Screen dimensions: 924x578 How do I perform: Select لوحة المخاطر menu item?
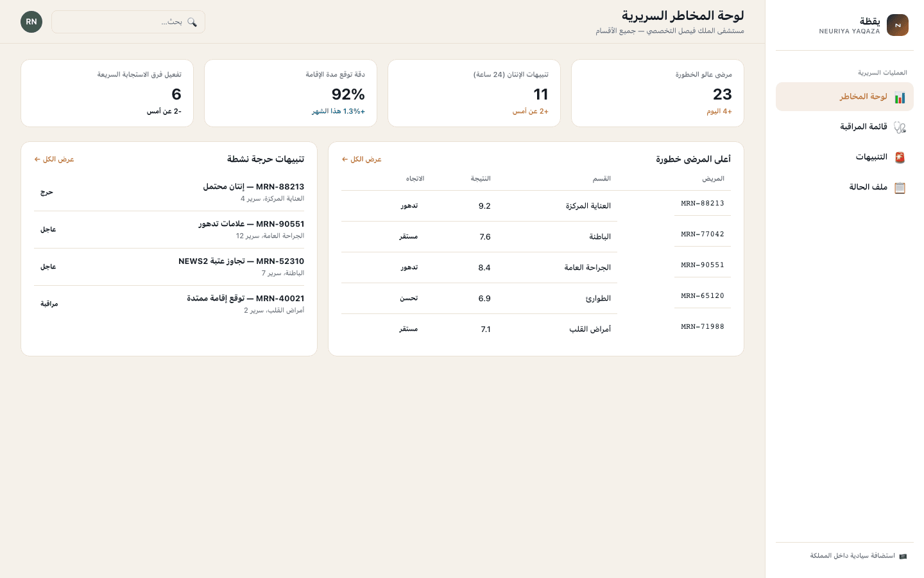(x=844, y=97)
